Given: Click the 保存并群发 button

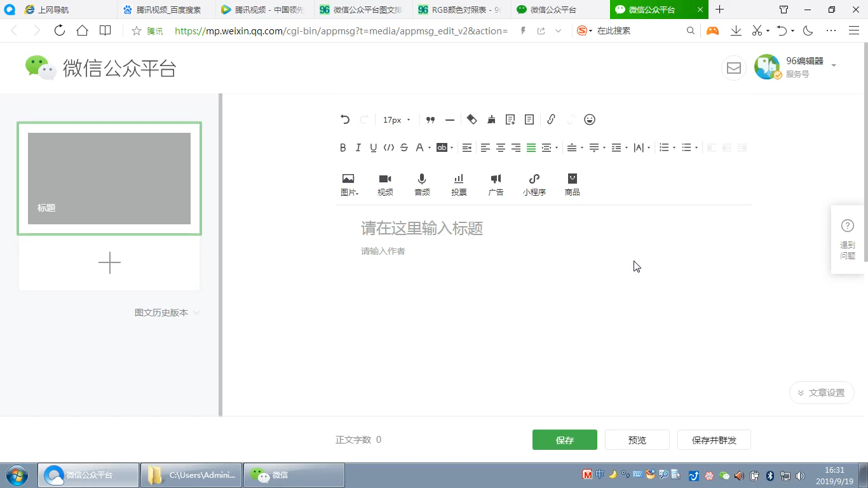Looking at the screenshot, I should (x=714, y=440).
